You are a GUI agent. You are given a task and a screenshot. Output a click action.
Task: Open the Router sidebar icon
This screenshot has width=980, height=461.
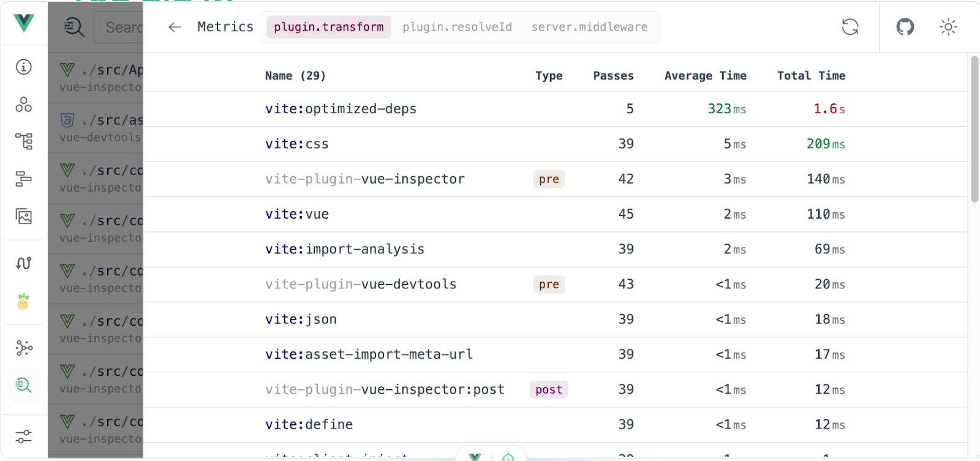(x=24, y=263)
